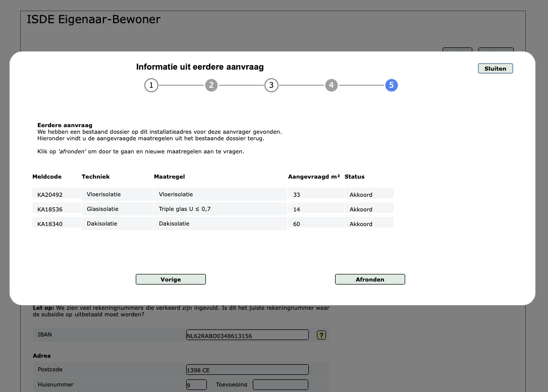Click the Postcode field
This screenshot has width=548, height=392.
coord(247,370)
